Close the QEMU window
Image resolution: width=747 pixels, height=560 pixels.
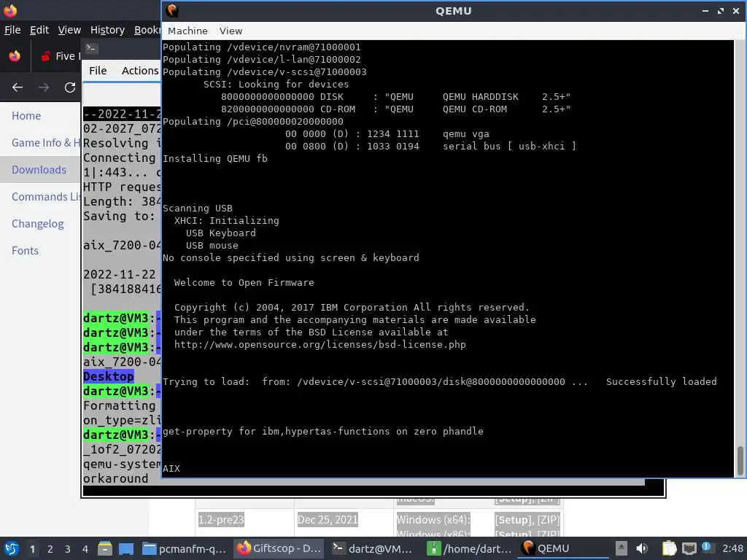[x=736, y=10]
